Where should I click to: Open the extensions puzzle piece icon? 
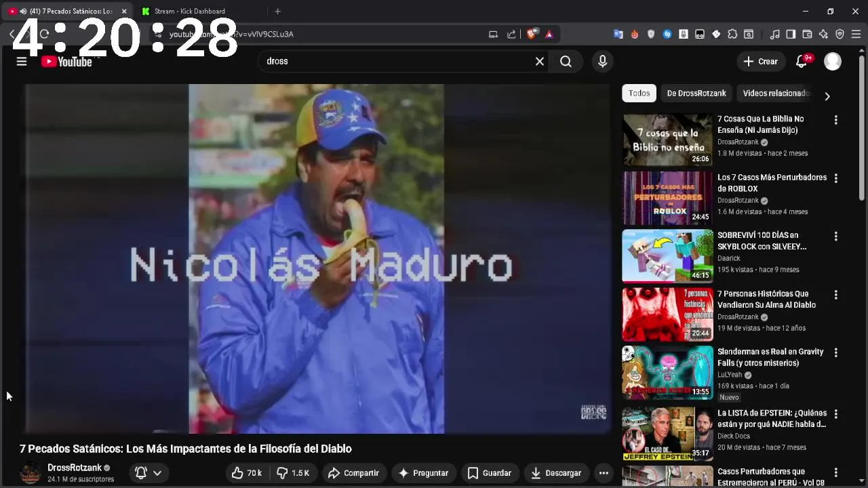(732, 35)
